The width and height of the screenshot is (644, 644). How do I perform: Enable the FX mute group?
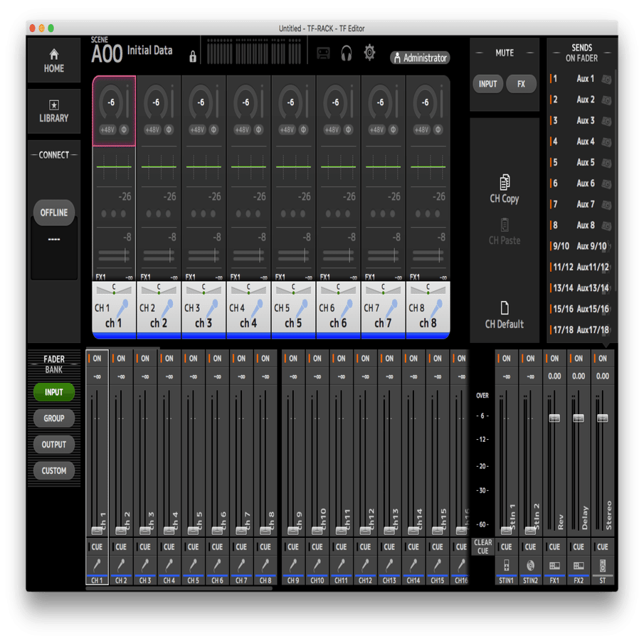[522, 83]
